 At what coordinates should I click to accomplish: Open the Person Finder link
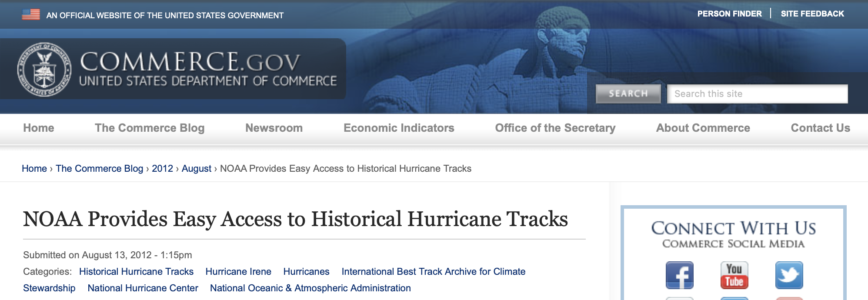pos(729,13)
